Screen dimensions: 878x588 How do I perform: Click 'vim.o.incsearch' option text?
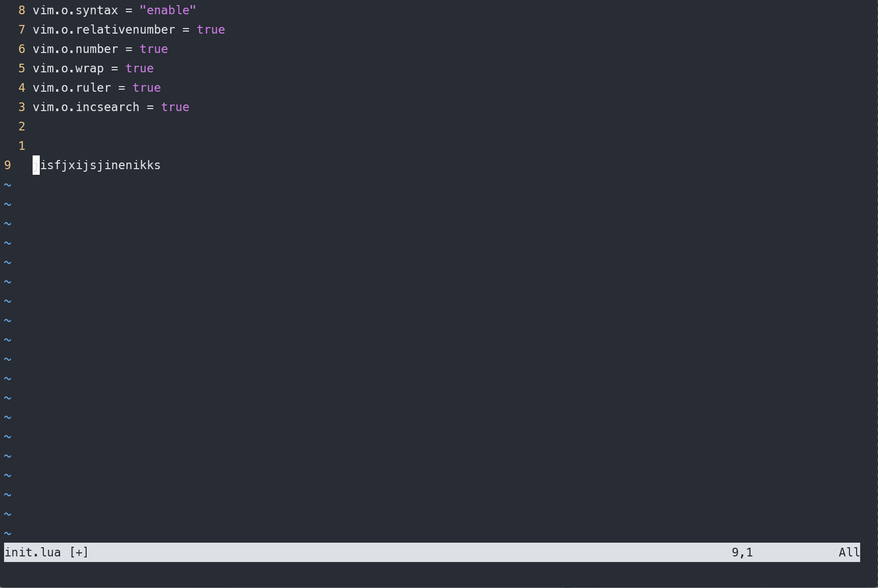(x=86, y=107)
